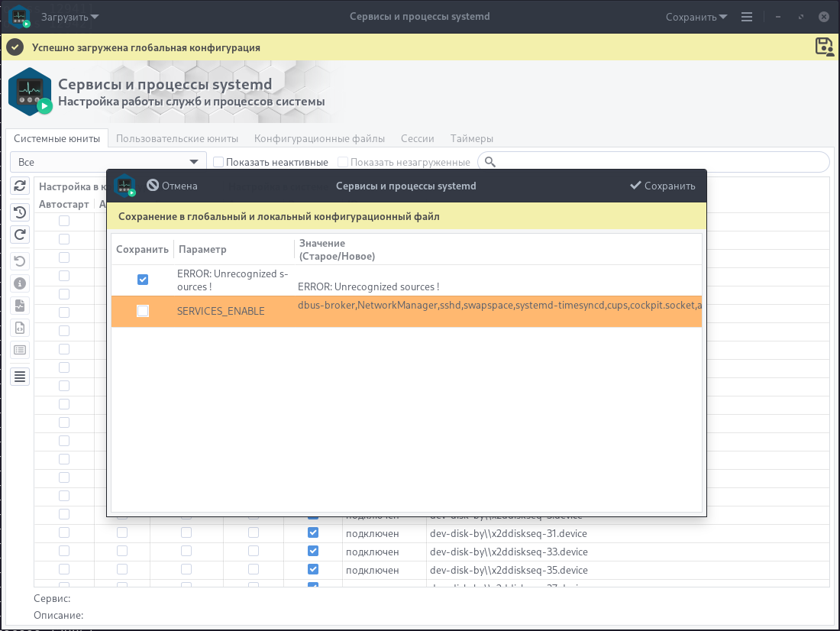Click the Сервис: label below the table
This screenshot has width=840, height=631.
(x=52, y=598)
